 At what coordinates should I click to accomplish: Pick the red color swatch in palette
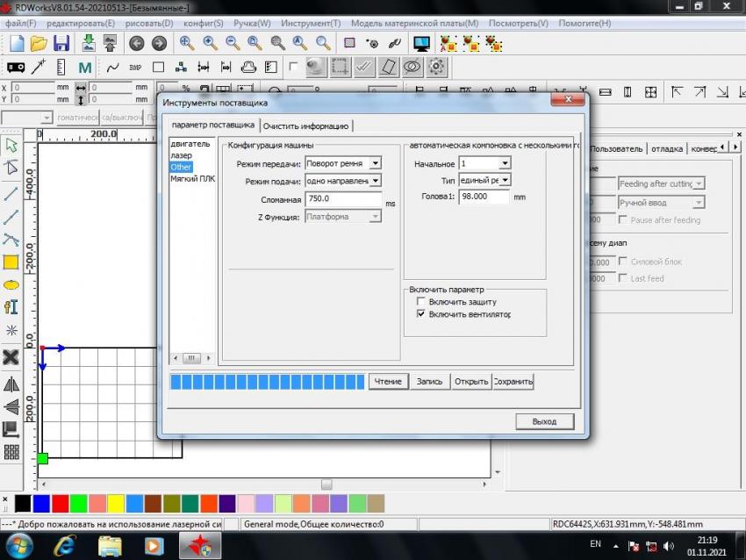tap(60, 503)
